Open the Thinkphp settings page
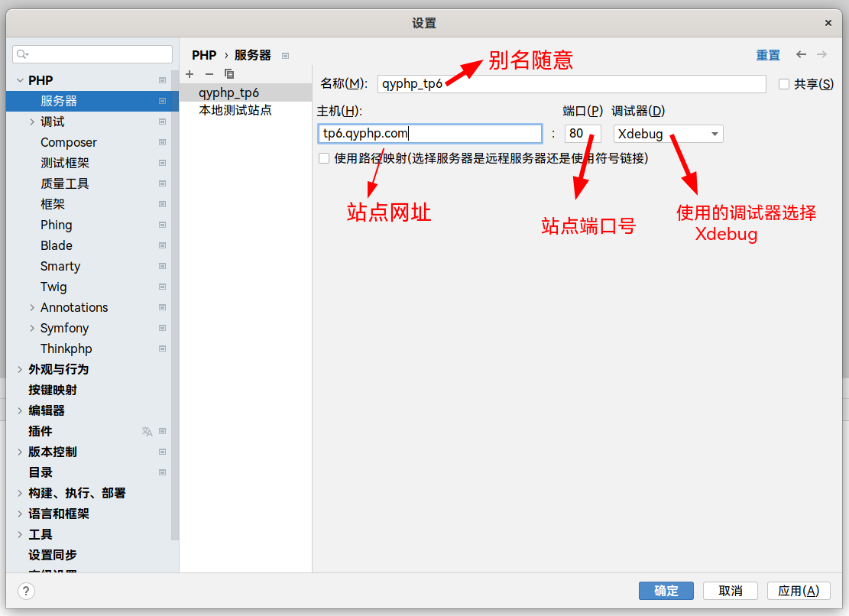The height and width of the screenshot is (616, 849). tap(66, 349)
